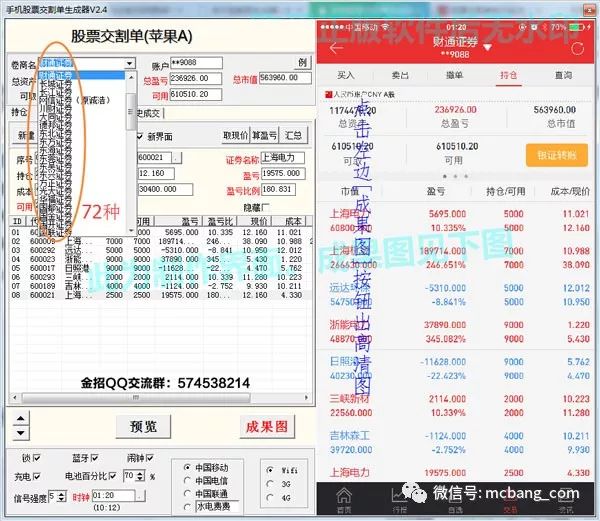Close the 手机股票交割单生成器 window
Viewport: 600px width, 521px height.
591,9
